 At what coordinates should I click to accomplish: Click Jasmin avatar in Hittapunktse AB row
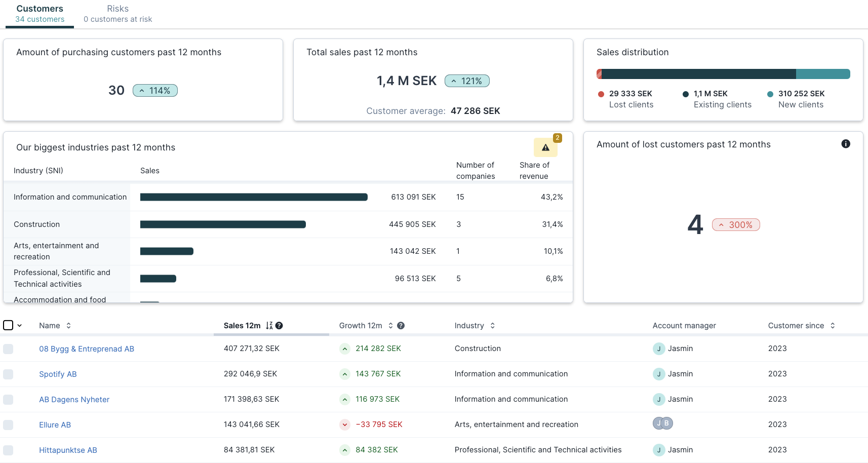(x=659, y=450)
